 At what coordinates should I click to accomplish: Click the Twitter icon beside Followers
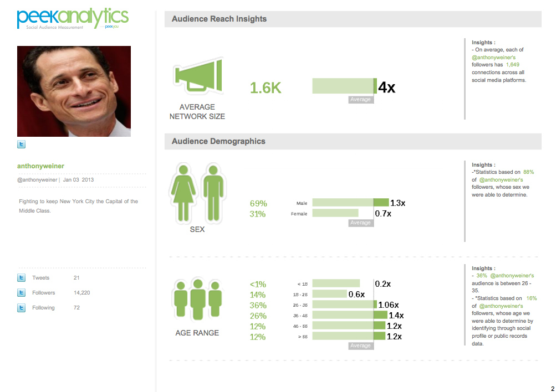coord(21,292)
